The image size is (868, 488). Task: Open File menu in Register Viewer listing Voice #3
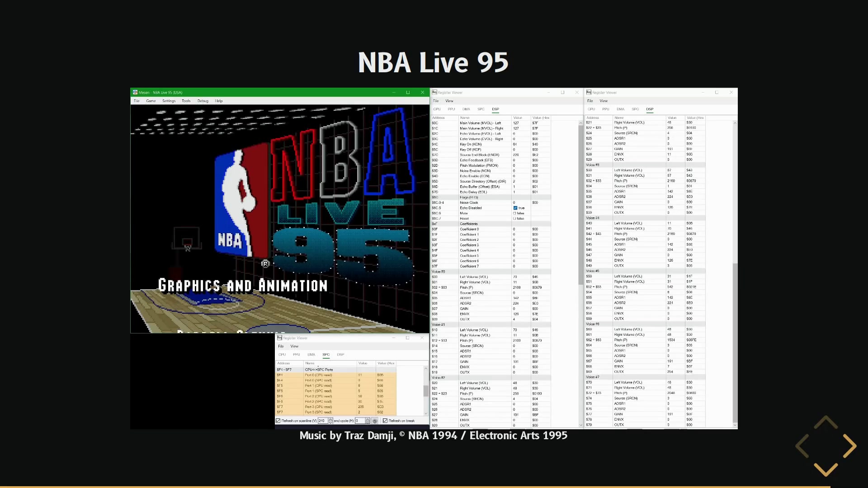pos(590,101)
